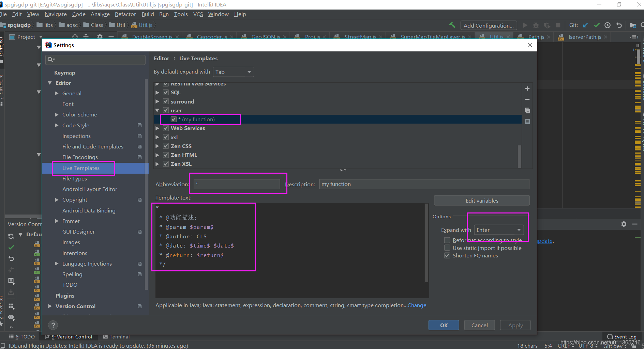This screenshot has height=349, width=644.
Task: Toggle the SQL template group checkbox
Action: (166, 92)
